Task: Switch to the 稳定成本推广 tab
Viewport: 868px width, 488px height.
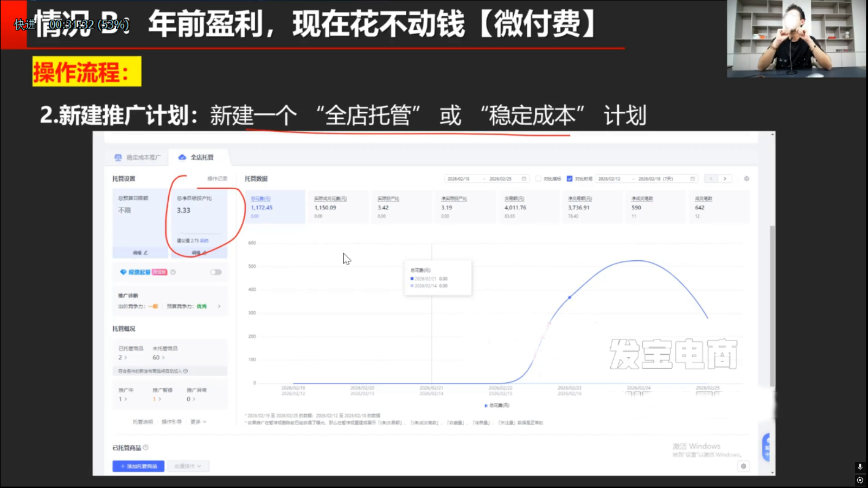Action: (x=138, y=157)
